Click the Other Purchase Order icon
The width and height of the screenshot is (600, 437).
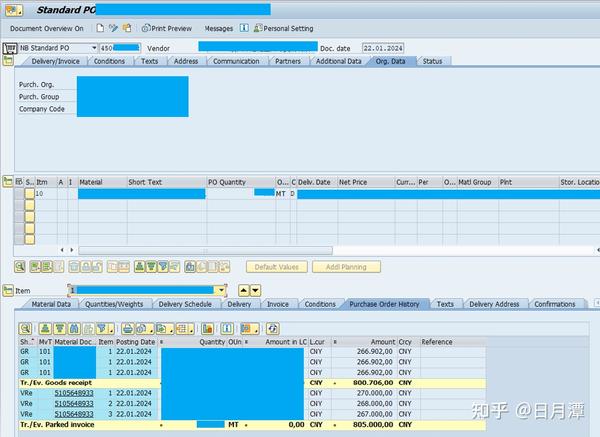(x=127, y=28)
